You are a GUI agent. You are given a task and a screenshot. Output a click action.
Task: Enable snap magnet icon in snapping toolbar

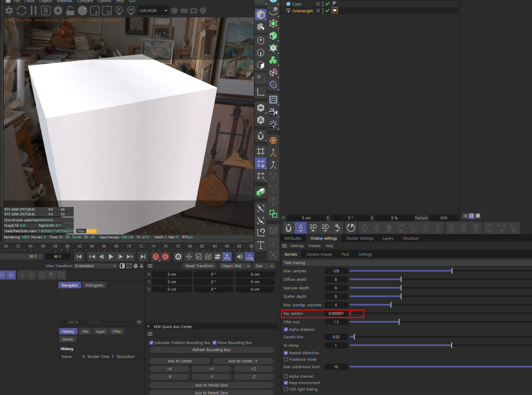pyautogui.click(x=289, y=227)
